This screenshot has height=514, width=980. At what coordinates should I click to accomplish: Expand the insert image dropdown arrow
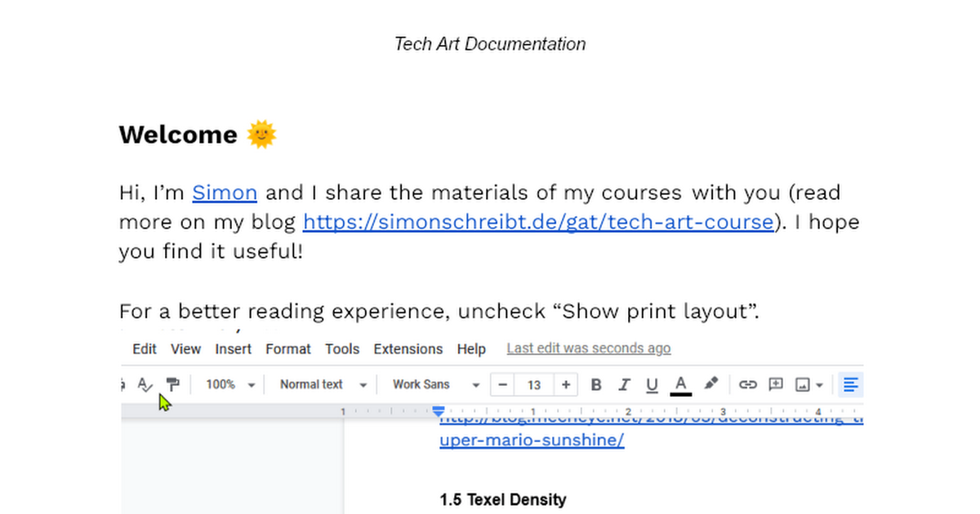819,384
